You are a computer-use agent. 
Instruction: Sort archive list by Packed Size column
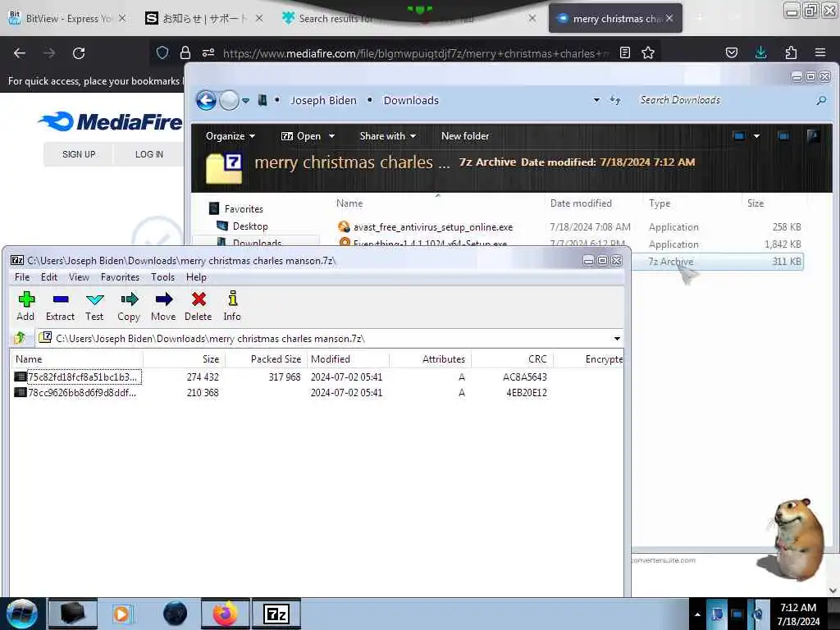point(267,359)
